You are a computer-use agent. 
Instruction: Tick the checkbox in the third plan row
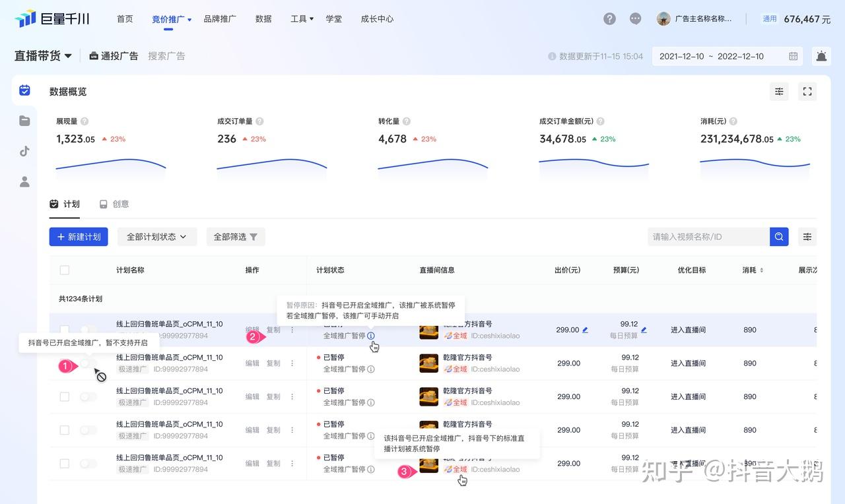coord(65,396)
